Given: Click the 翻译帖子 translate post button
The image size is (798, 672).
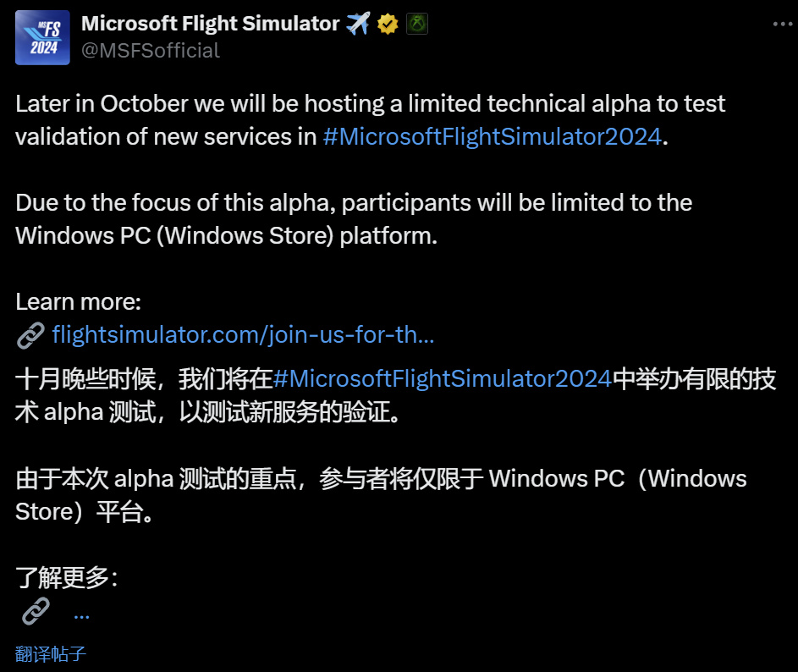Looking at the screenshot, I should [51, 653].
